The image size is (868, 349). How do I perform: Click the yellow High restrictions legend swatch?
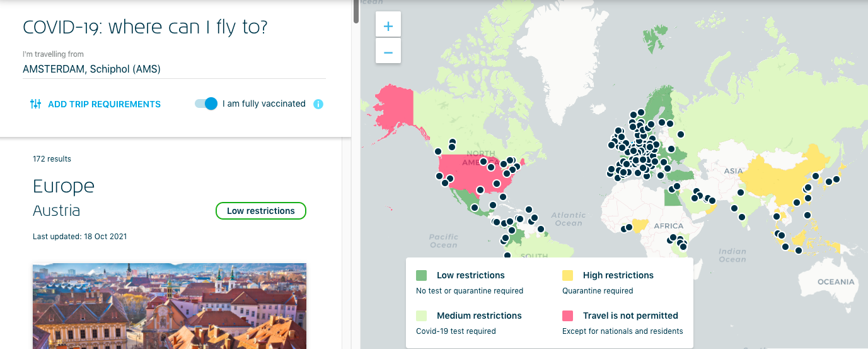(x=568, y=276)
